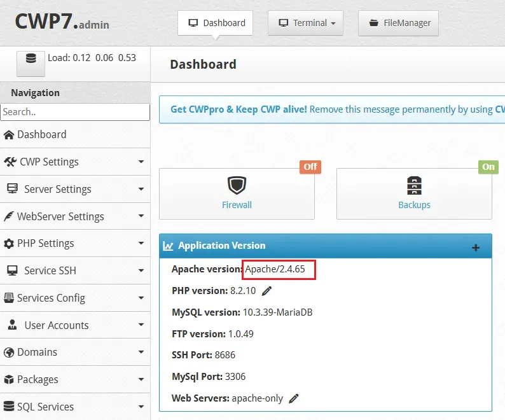This screenshot has height=420, width=505.
Task: Click the FTP version 1.0.49 value
Action: pyautogui.click(x=240, y=334)
